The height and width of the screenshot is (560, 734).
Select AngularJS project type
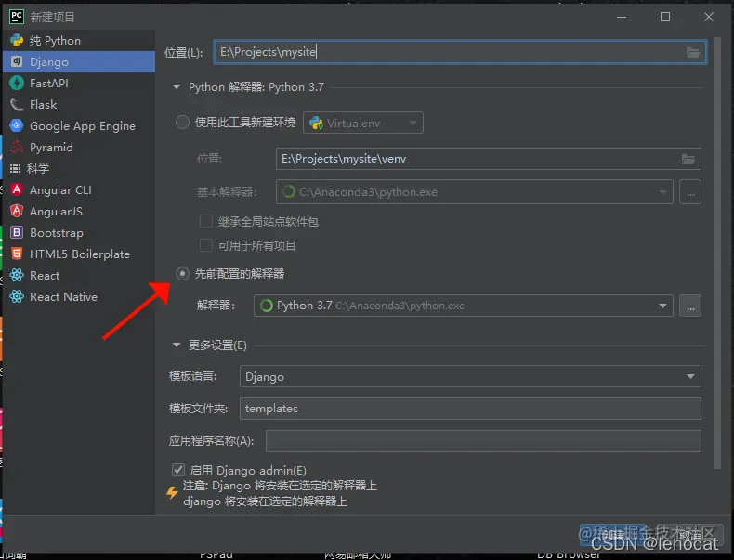point(79,212)
